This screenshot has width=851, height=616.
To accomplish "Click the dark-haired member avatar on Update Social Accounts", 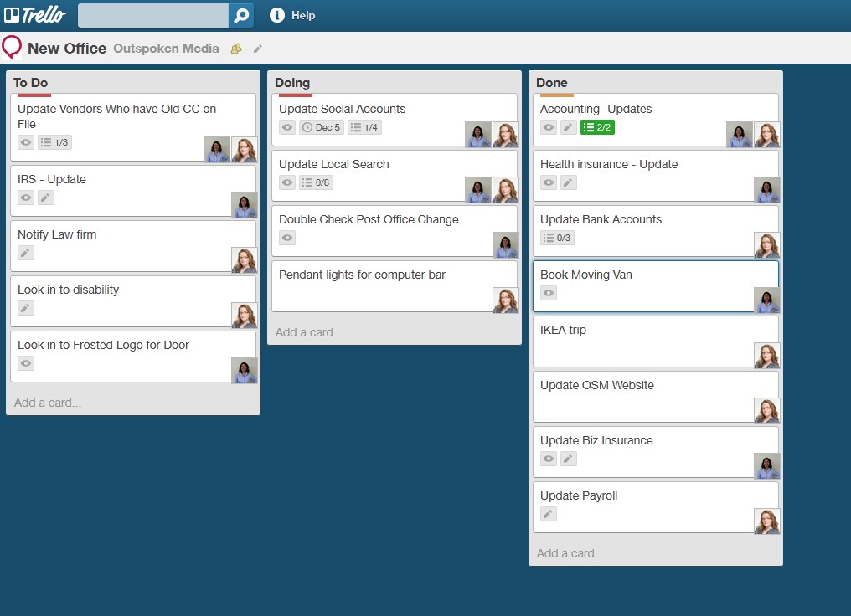I will tap(478, 135).
